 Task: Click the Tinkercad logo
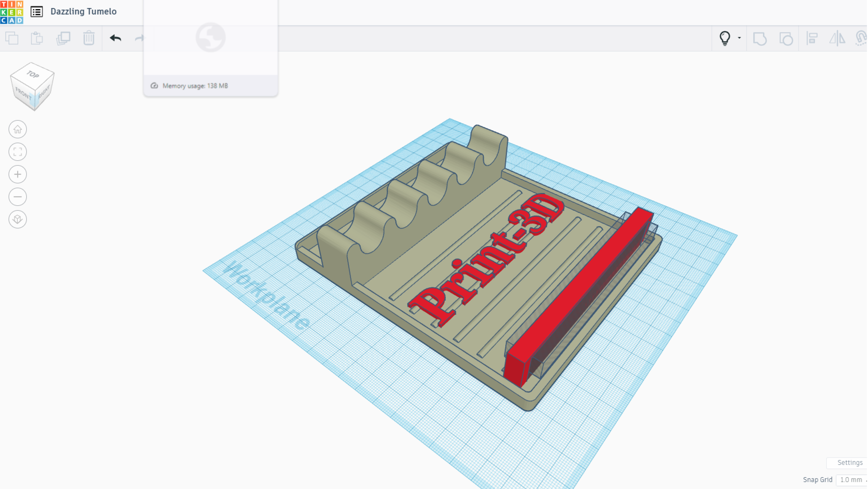(x=12, y=12)
